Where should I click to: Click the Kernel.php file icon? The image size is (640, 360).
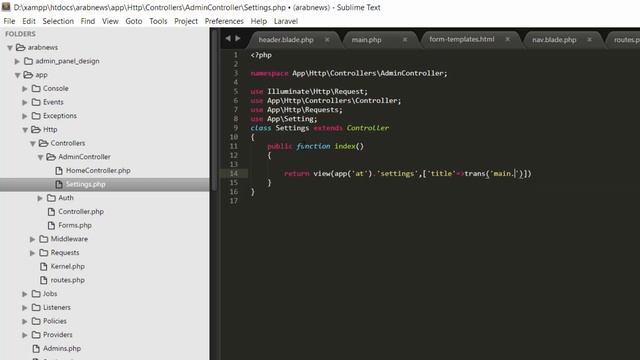[x=44, y=266]
